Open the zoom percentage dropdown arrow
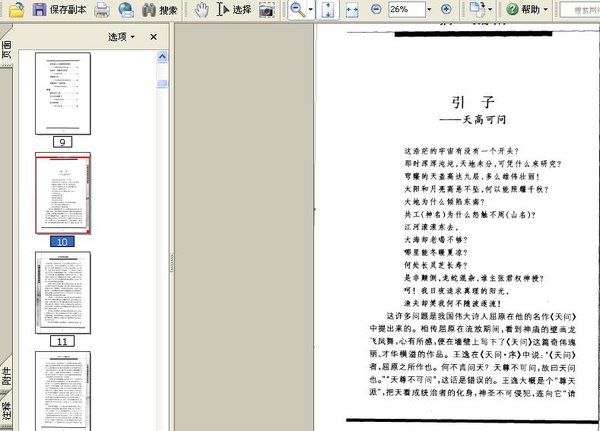This screenshot has height=431, width=600. coord(429,9)
